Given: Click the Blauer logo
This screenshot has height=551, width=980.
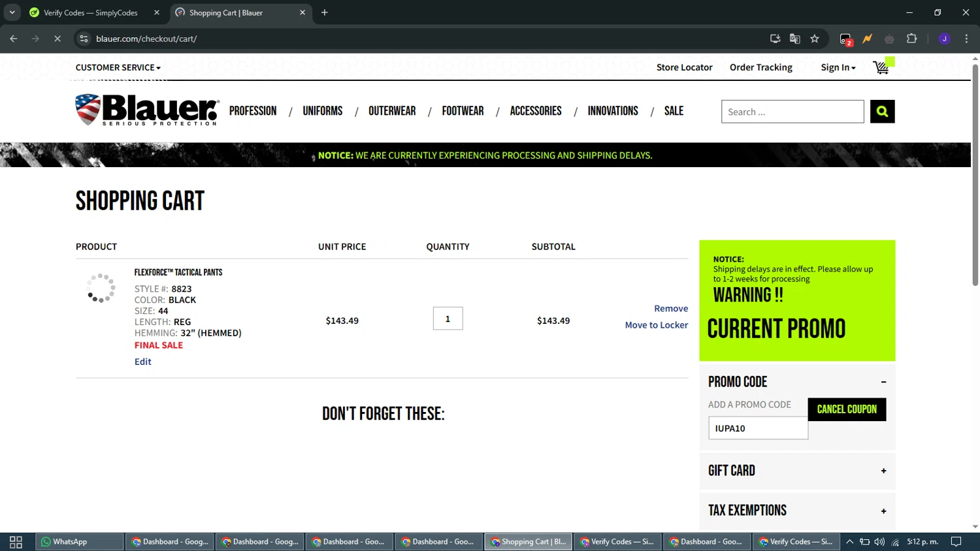Looking at the screenshot, I should coord(148,110).
